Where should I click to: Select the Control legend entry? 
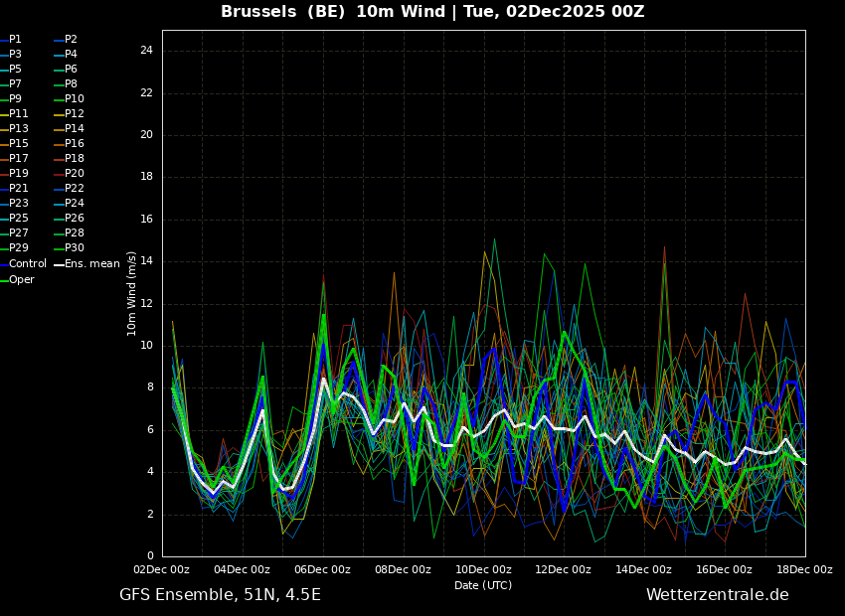(28, 264)
